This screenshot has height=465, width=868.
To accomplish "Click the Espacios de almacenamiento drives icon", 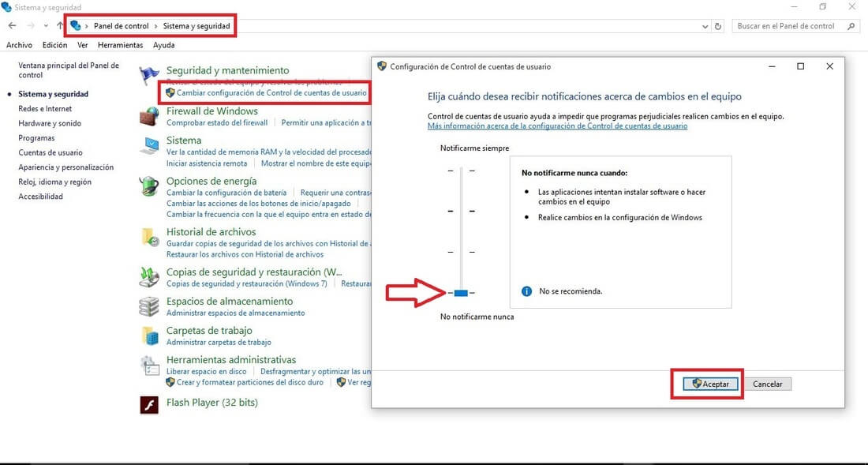I will (149, 306).
